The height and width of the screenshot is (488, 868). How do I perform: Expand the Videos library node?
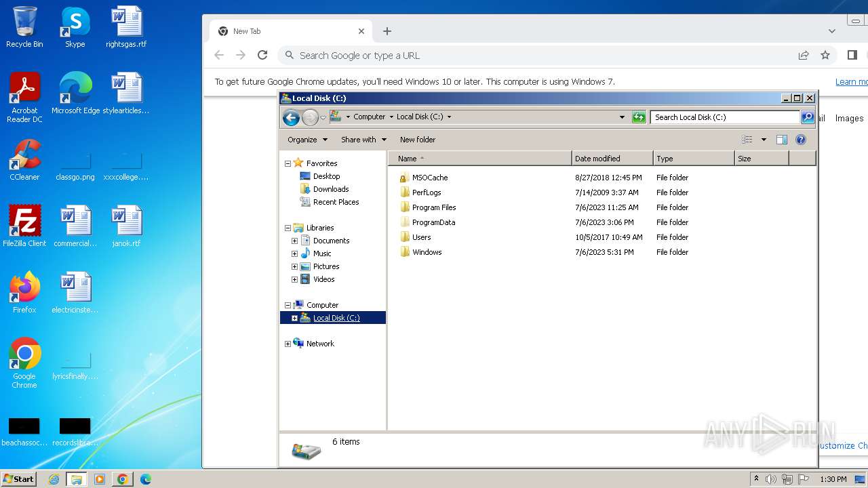[x=294, y=279]
